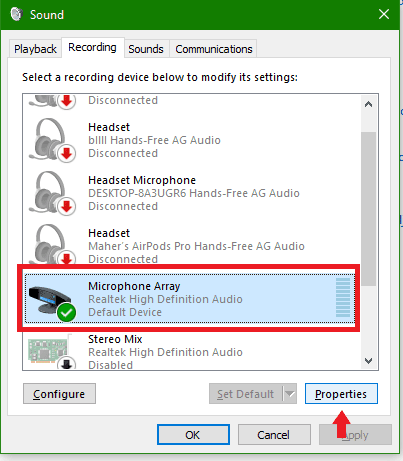Click the Stereo Mix sound card icon

(52, 352)
